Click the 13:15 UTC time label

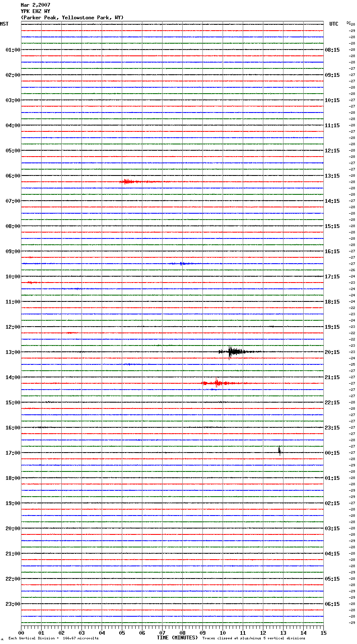332,176
